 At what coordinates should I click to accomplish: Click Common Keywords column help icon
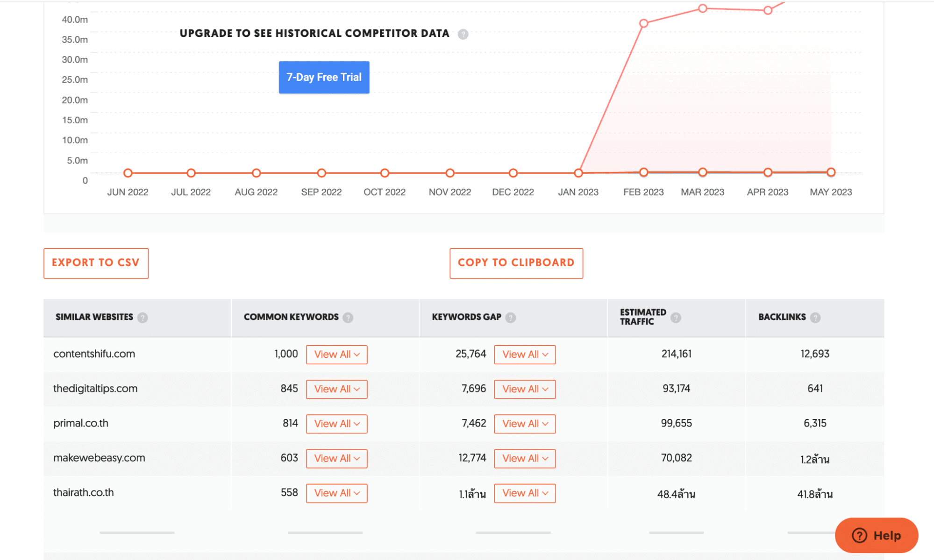click(348, 318)
